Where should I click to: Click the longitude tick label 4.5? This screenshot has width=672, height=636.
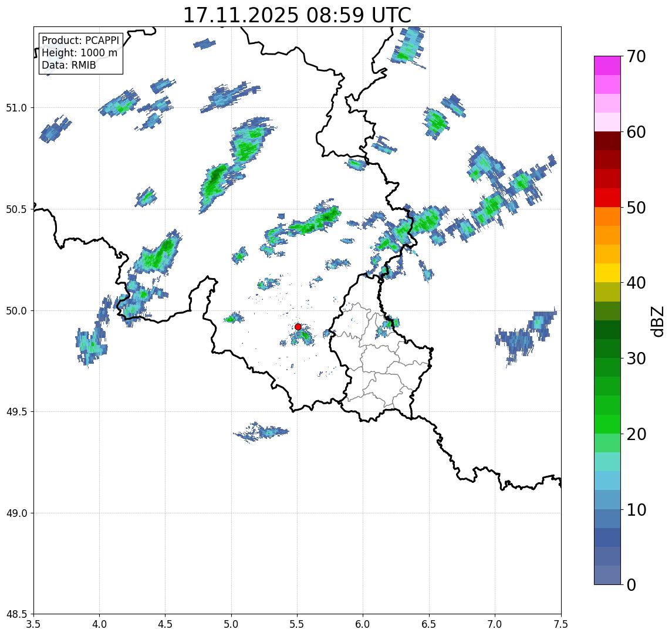(x=166, y=624)
